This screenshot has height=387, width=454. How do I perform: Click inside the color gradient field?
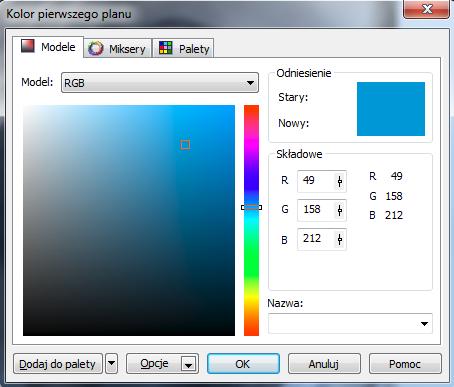129,220
